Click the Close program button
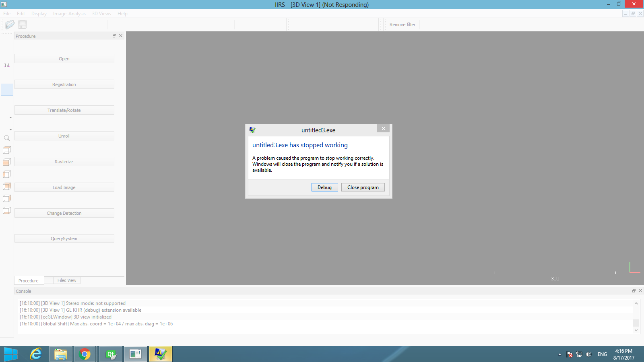 point(363,187)
